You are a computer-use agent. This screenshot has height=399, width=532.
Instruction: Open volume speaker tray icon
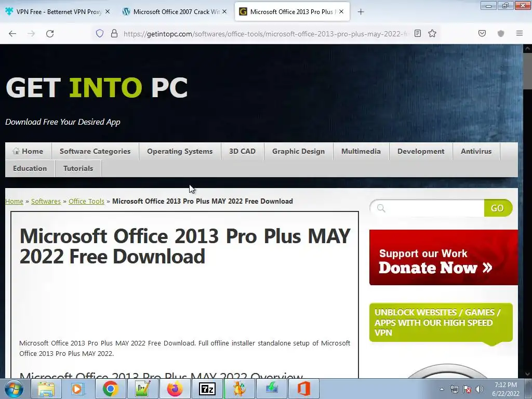(479, 389)
